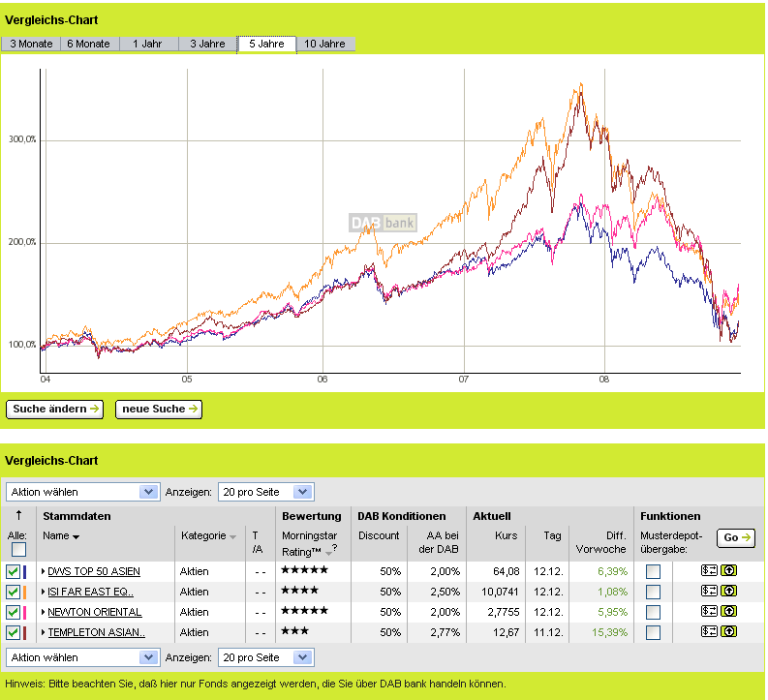
Task: Switch to the 1 Jahr tab
Action: click(148, 44)
